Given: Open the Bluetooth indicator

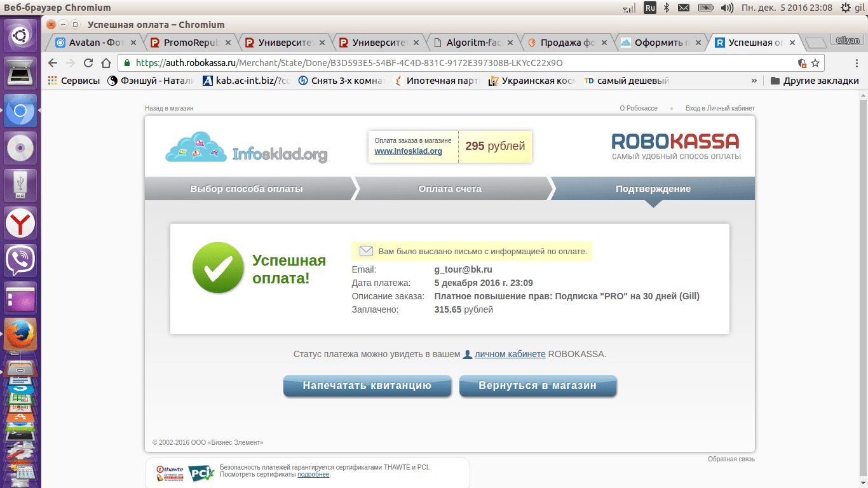Looking at the screenshot, I should [667, 8].
